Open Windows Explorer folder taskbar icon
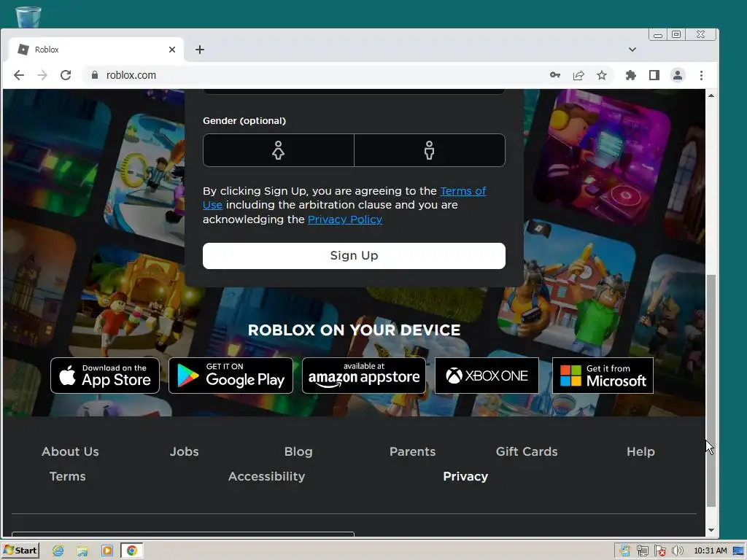Screen dimensions: 747x560 (x=82, y=551)
